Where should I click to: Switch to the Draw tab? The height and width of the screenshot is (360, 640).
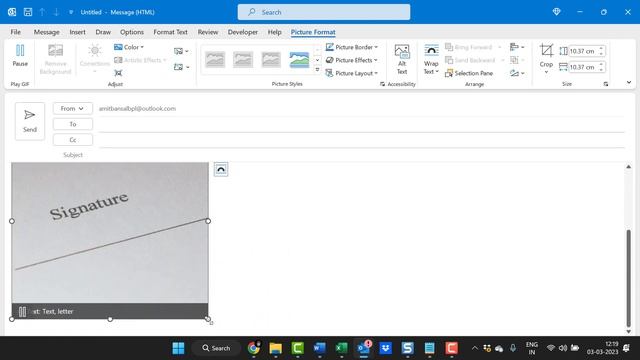[x=103, y=32]
